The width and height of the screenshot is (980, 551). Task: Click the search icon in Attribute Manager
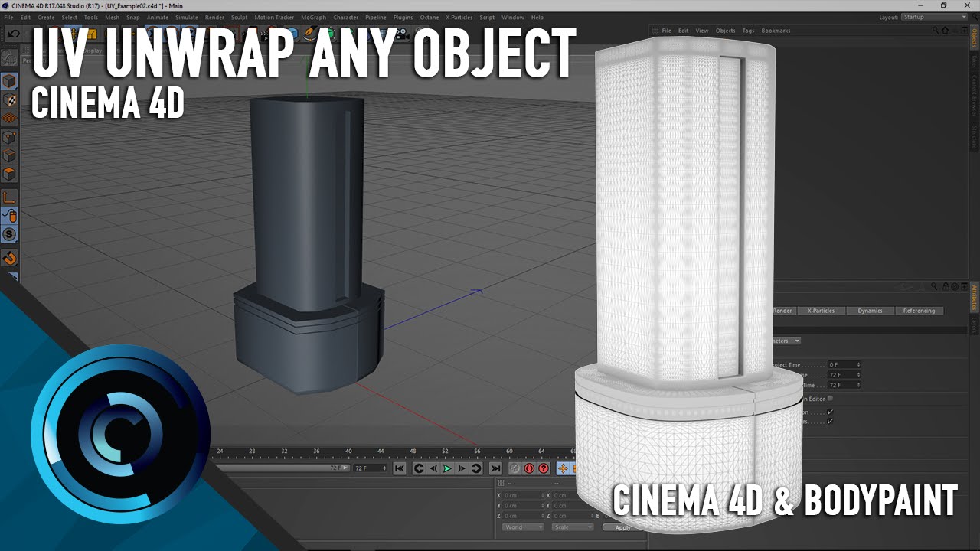pyautogui.click(x=936, y=286)
